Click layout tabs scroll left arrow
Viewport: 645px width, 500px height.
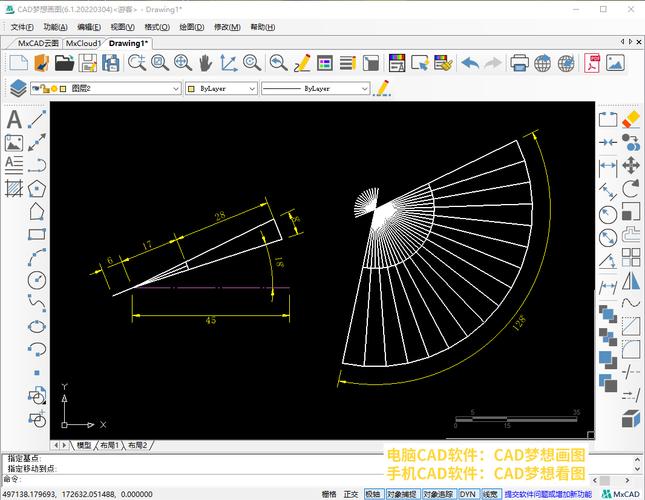(x=56, y=445)
